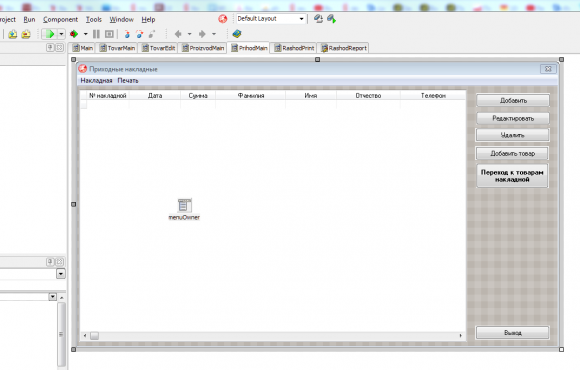Click the Pause icon in the debug toolbar

click(96, 34)
